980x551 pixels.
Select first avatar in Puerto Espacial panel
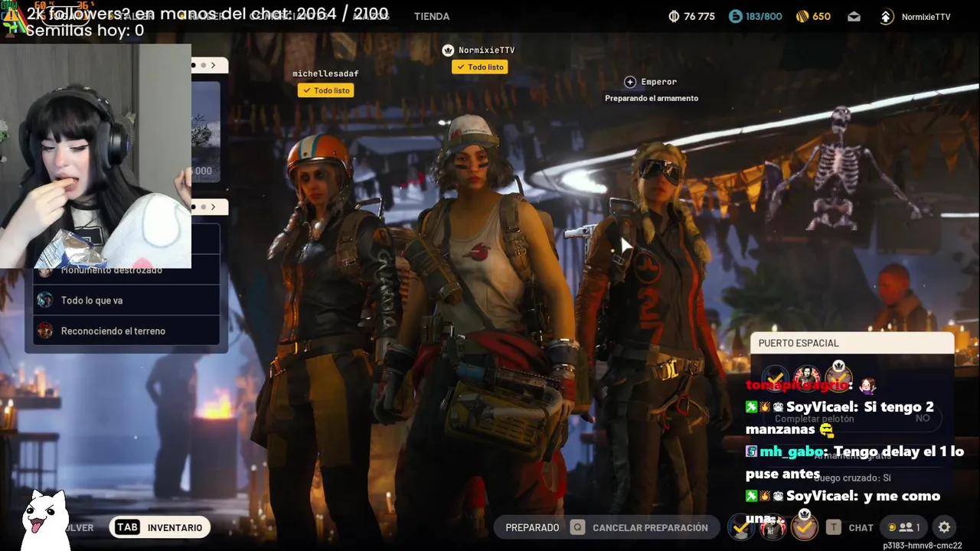click(x=775, y=378)
